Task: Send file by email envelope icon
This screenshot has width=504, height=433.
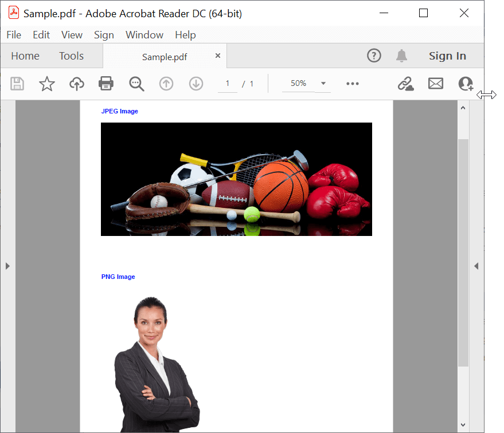Action: click(x=436, y=84)
